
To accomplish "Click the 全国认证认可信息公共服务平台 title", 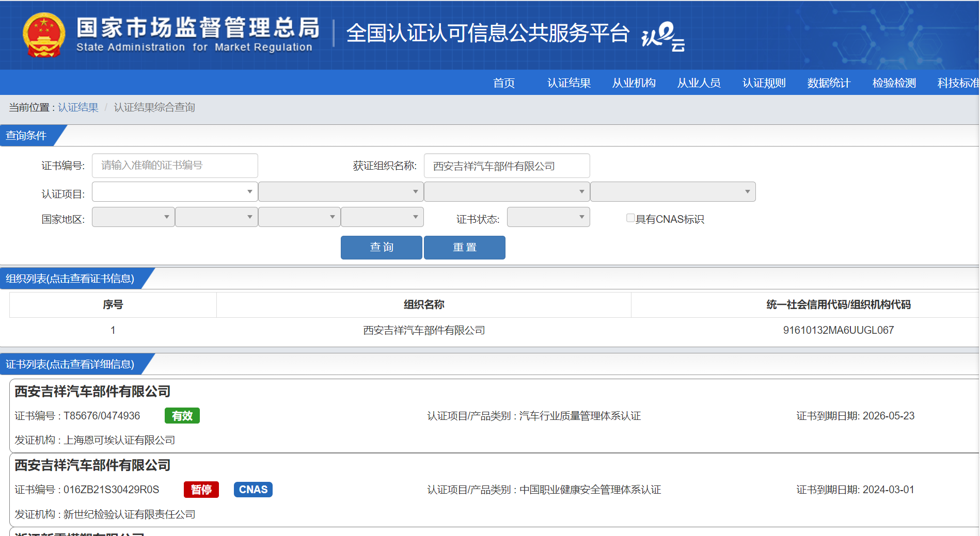I will (488, 34).
